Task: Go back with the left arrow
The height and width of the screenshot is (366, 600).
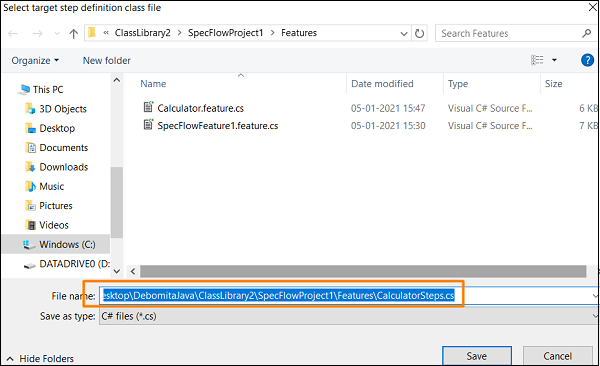Action: [x=13, y=34]
